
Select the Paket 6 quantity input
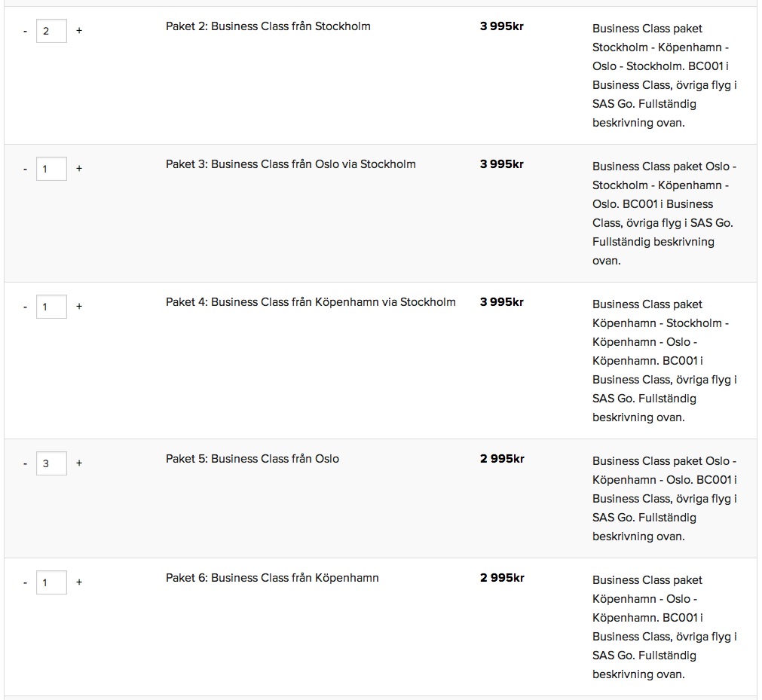[51, 582]
